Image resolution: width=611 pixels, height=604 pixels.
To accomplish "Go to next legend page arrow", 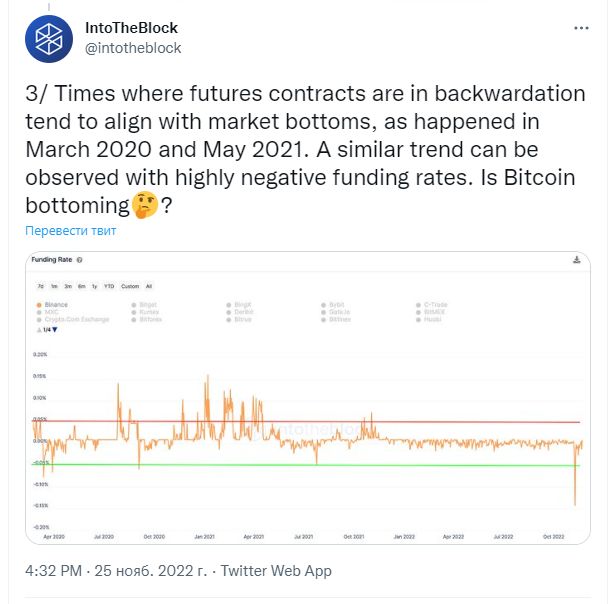I will point(55,329).
